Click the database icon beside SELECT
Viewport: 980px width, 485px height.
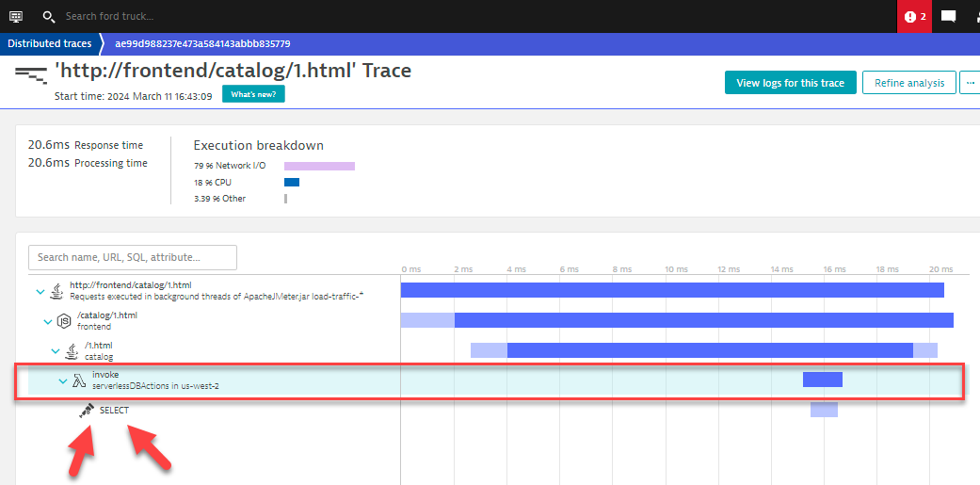(87, 411)
